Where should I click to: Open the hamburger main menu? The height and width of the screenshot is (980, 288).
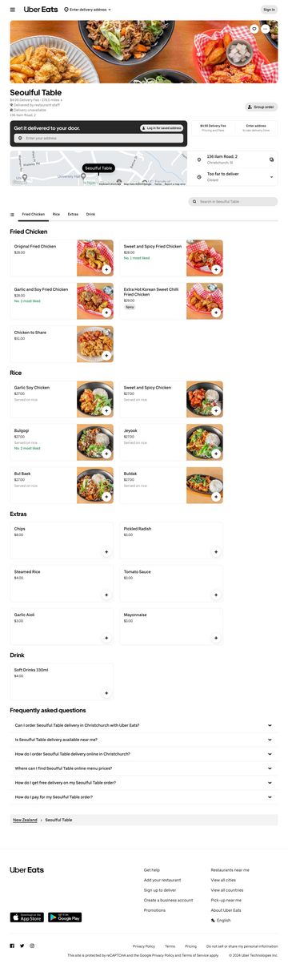click(x=13, y=10)
